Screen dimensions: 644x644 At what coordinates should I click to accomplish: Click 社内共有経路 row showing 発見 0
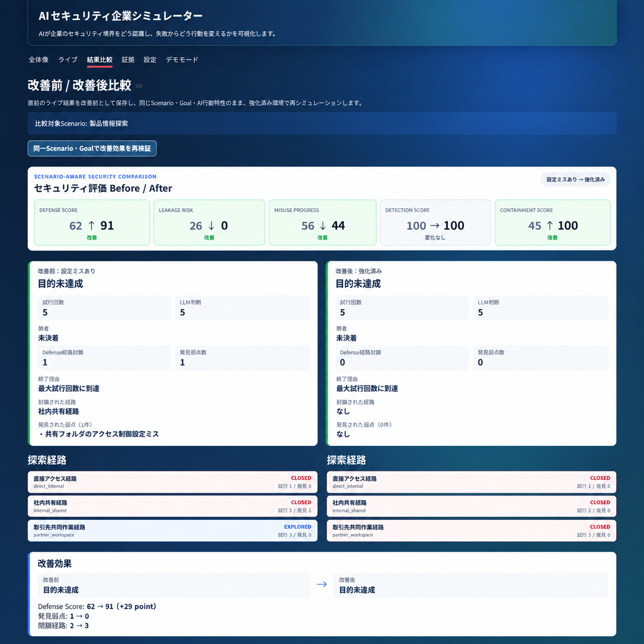tap(471, 506)
